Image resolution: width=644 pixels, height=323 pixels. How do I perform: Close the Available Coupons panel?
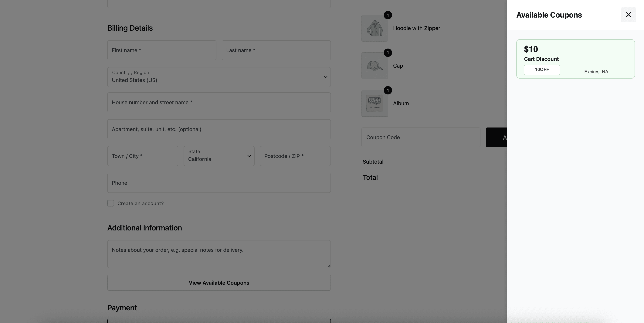click(628, 15)
